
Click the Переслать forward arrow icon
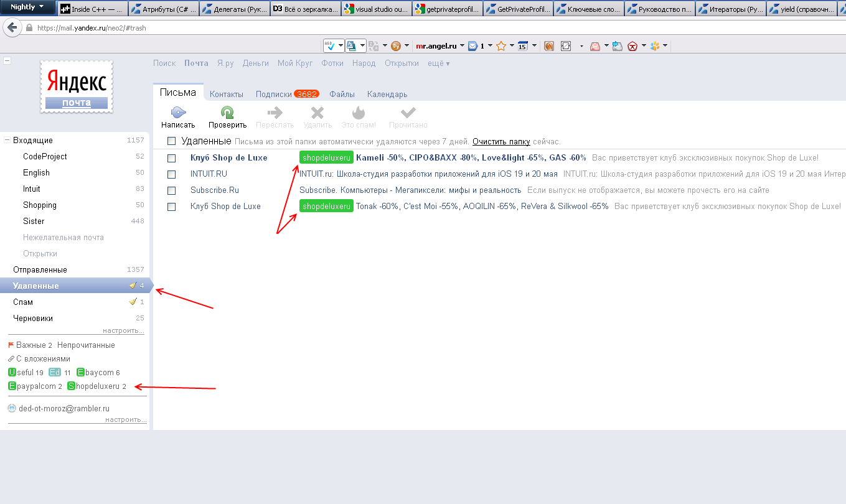click(275, 113)
